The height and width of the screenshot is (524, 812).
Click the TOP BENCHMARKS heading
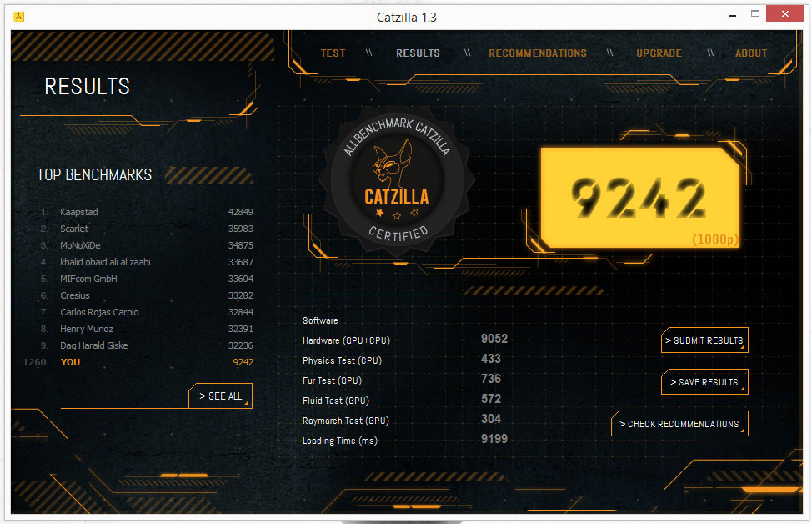click(94, 174)
